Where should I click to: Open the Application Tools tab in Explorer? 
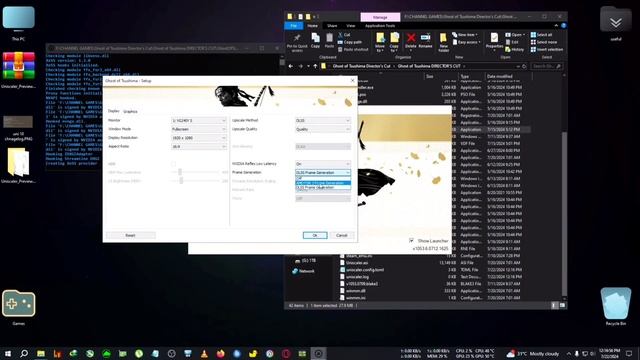380,26
